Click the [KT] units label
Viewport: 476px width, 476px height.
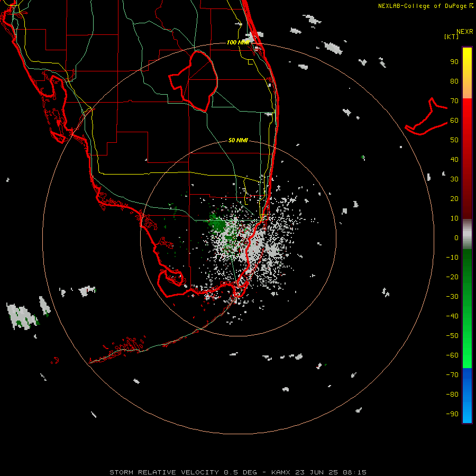click(451, 36)
